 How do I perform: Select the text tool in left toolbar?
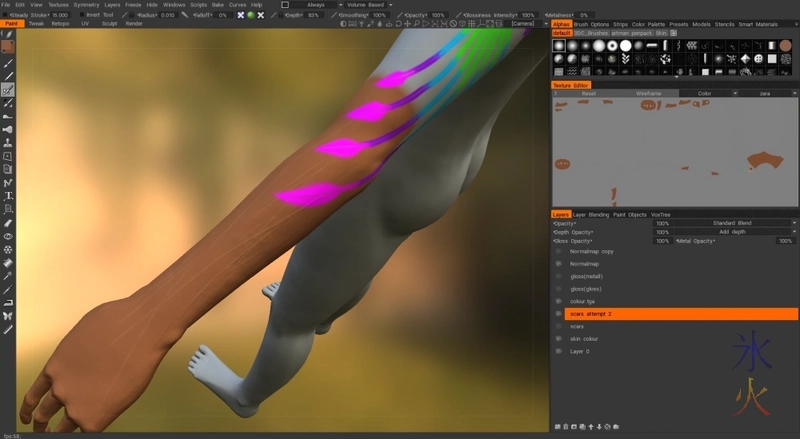coord(8,196)
